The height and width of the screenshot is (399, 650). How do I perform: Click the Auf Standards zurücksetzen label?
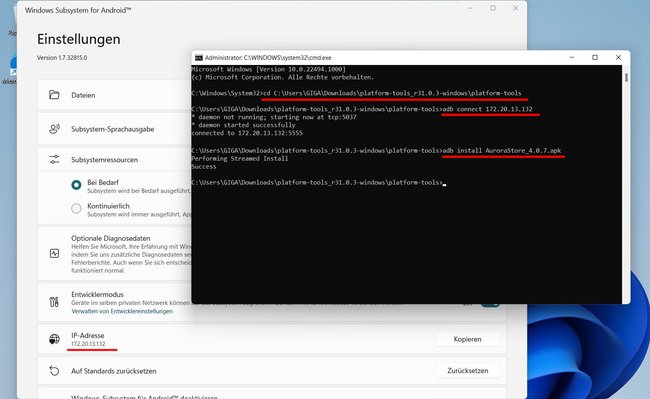click(114, 371)
